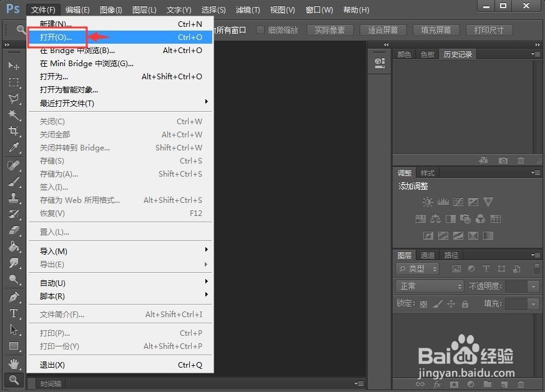This screenshot has height=392, width=545.
Task: Open the opacity (不透明度) dropdown arrow
Action: [533, 287]
